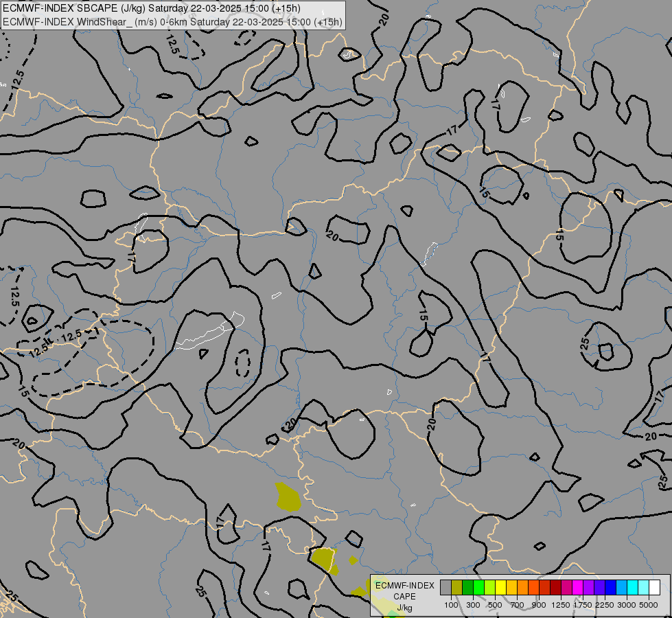Choose the pure yellow legend swatch
This screenshot has width=672, height=618.
(500, 588)
